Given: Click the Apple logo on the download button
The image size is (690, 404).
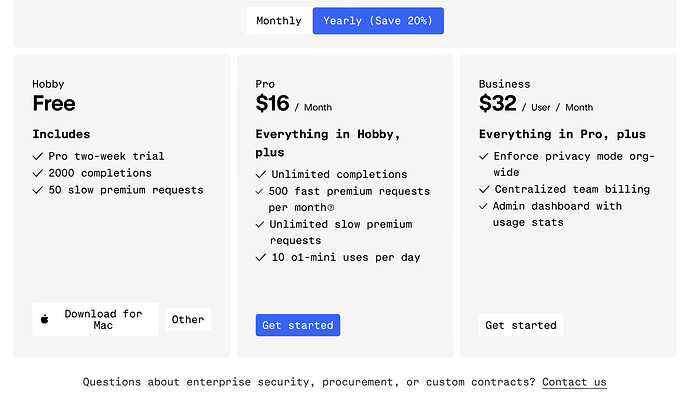Looking at the screenshot, I should (x=45, y=320).
